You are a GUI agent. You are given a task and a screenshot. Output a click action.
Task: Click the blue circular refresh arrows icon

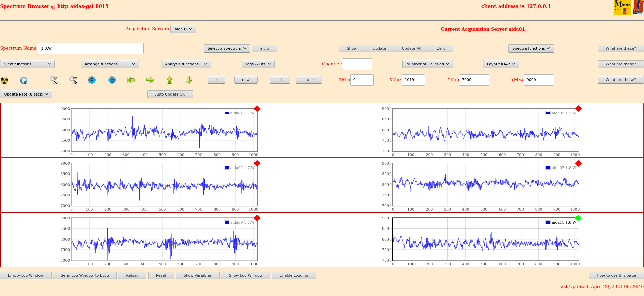click(x=24, y=80)
